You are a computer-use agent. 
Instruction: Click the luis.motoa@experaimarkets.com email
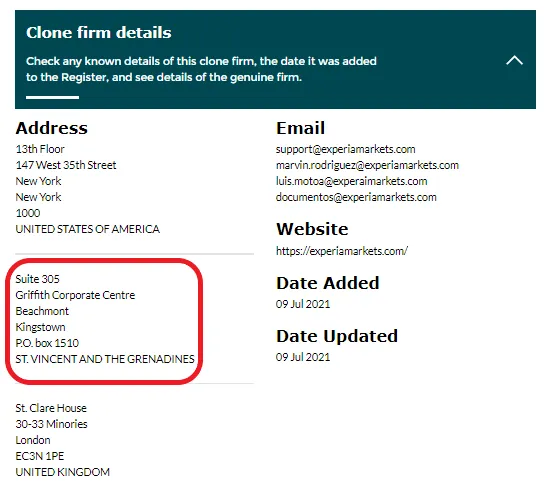tap(351, 181)
